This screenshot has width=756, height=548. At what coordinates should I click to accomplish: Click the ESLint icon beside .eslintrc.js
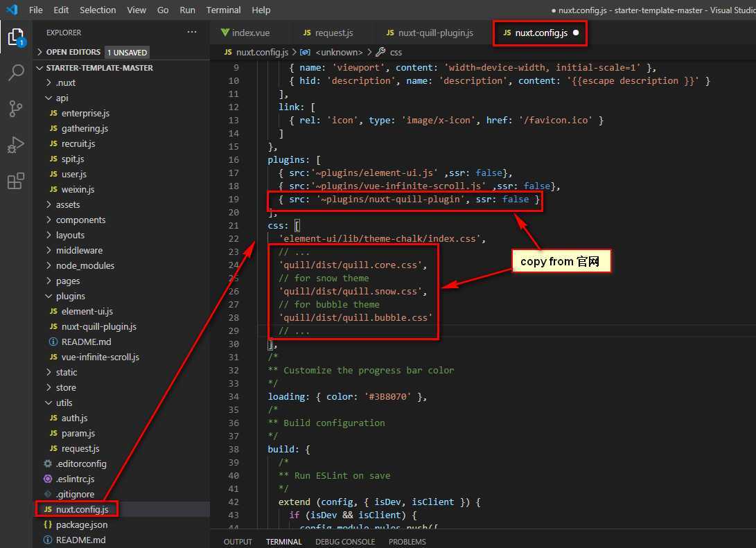(x=48, y=479)
